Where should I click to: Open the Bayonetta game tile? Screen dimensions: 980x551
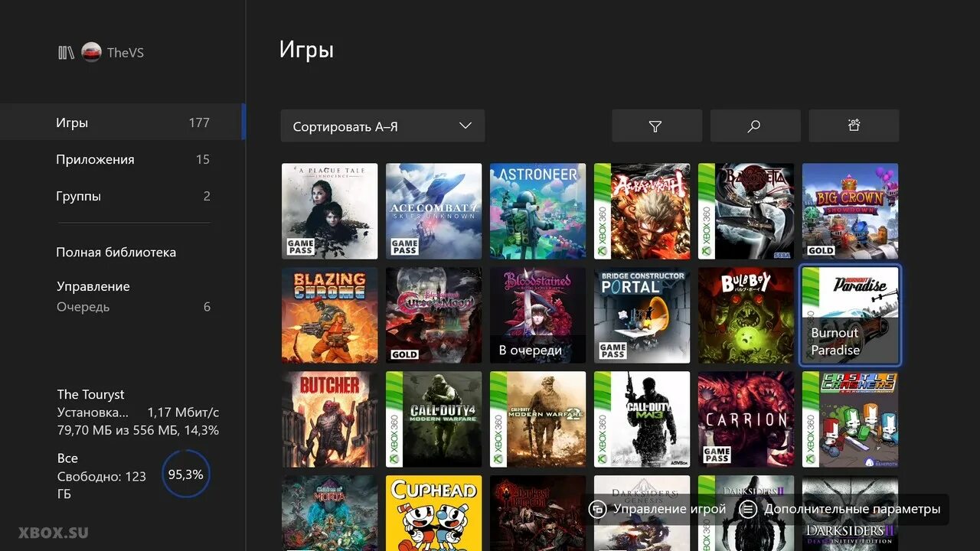tap(746, 211)
